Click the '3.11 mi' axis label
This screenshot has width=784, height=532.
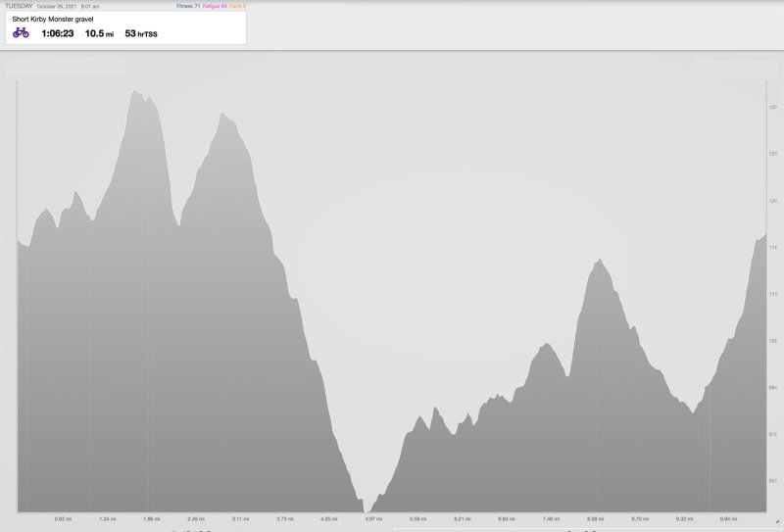(240, 519)
